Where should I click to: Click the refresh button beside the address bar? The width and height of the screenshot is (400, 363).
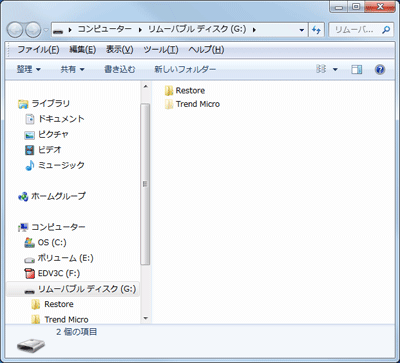tap(316, 30)
